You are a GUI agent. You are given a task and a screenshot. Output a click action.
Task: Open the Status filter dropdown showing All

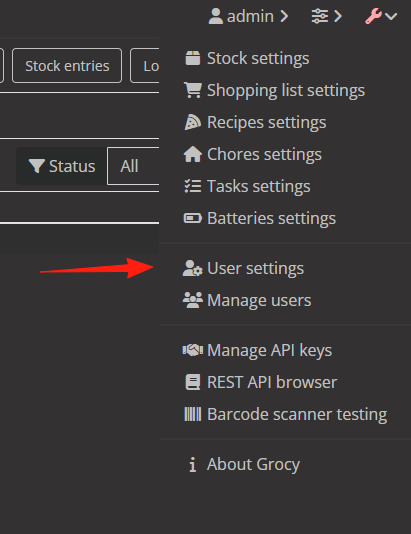tap(133, 166)
